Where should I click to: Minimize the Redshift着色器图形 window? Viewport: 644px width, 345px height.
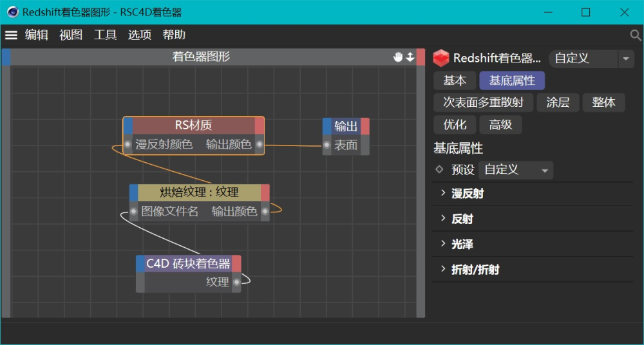coord(547,12)
